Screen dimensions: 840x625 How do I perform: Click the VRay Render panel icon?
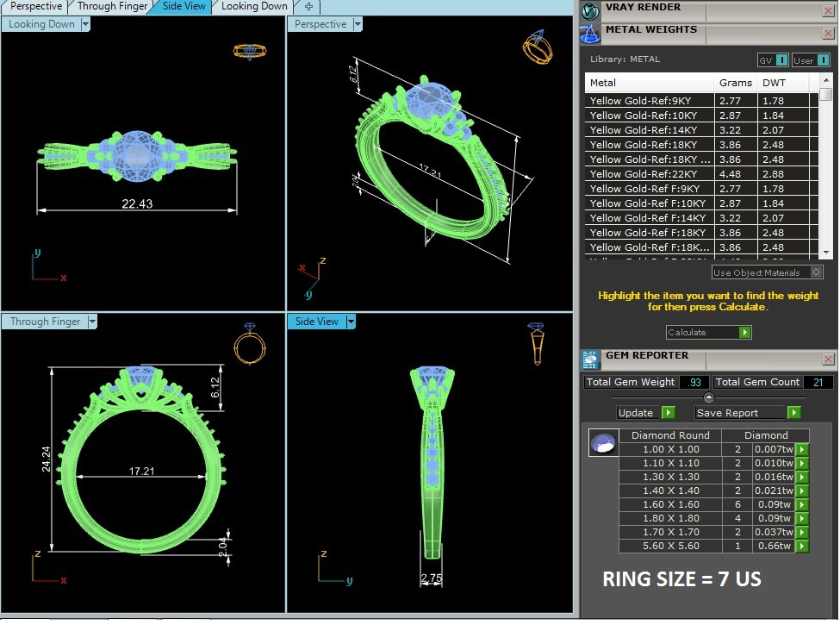(x=590, y=10)
